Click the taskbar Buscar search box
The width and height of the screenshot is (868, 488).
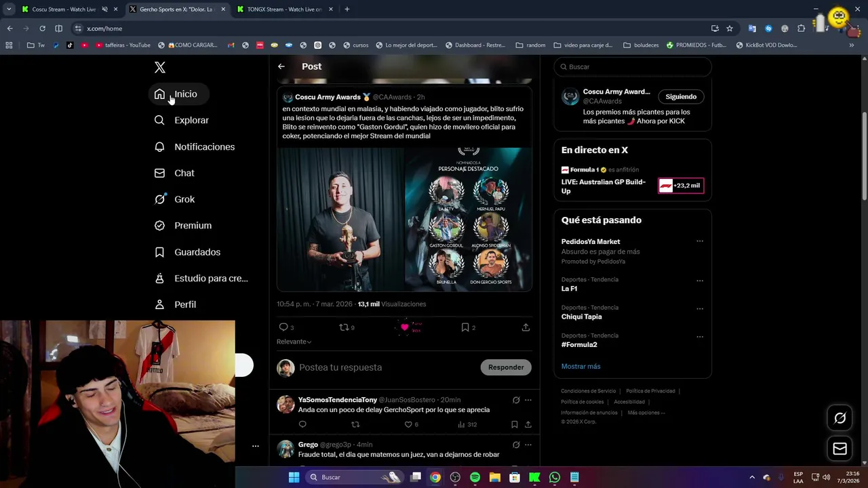[354, 477]
